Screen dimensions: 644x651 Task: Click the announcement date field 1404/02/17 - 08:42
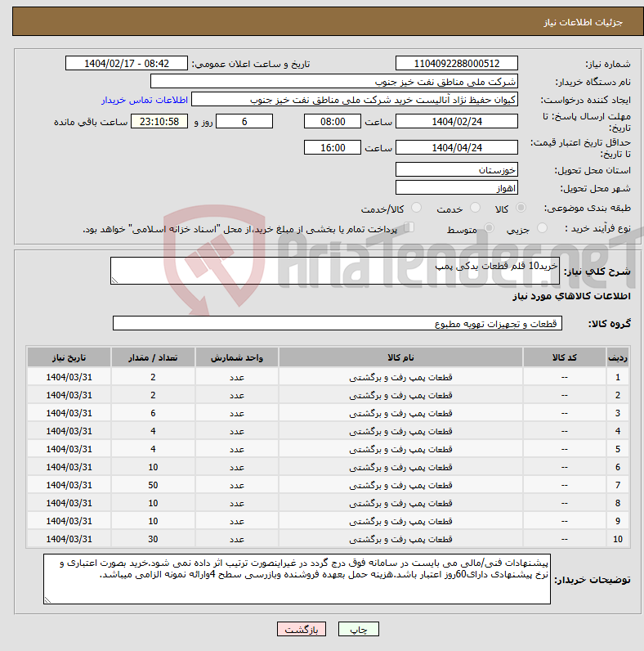(127, 64)
